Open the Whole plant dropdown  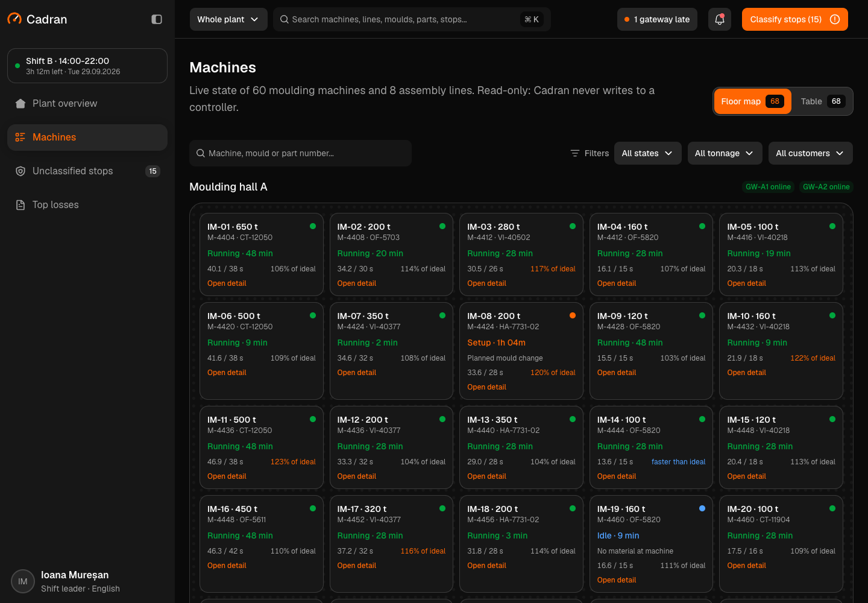click(228, 19)
